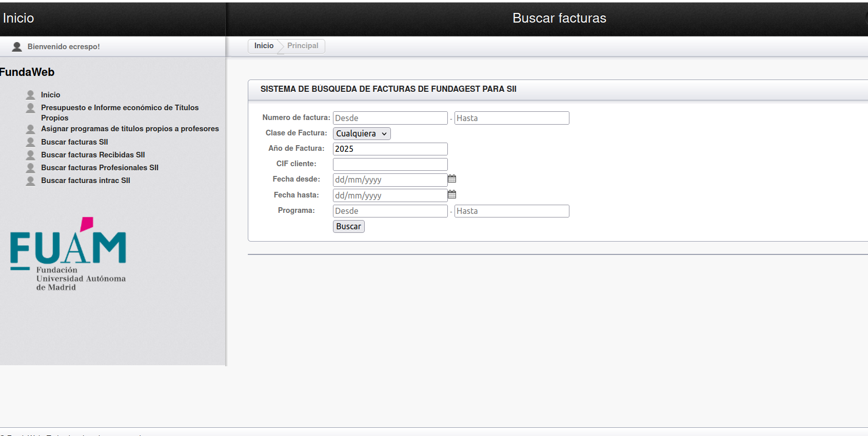The height and width of the screenshot is (436, 868).
Task: Click the Año de Factura field
Action: point(390,149)
